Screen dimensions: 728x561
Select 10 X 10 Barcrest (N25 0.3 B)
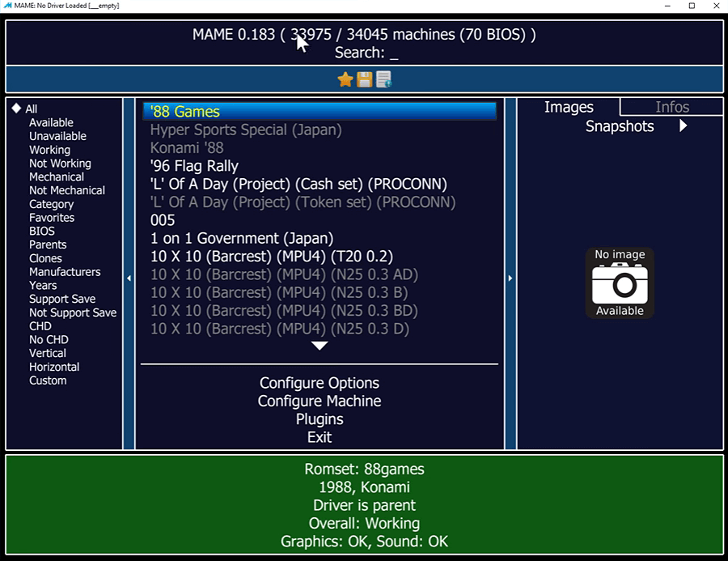coord(279,293)
